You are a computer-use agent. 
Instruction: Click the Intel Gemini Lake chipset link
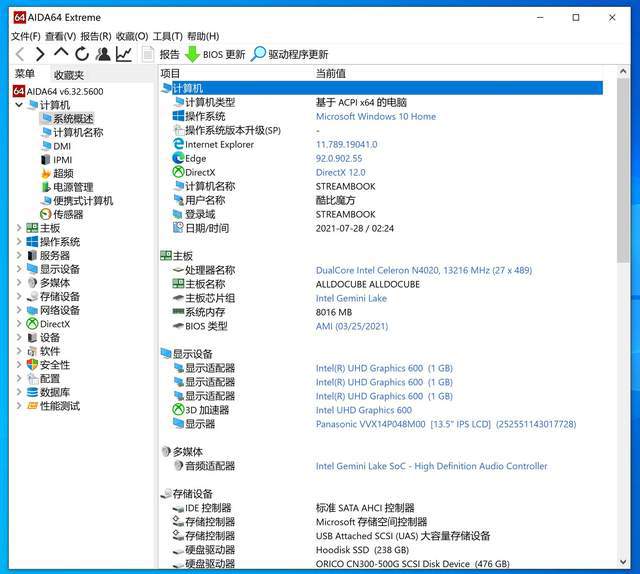point(351,298)
